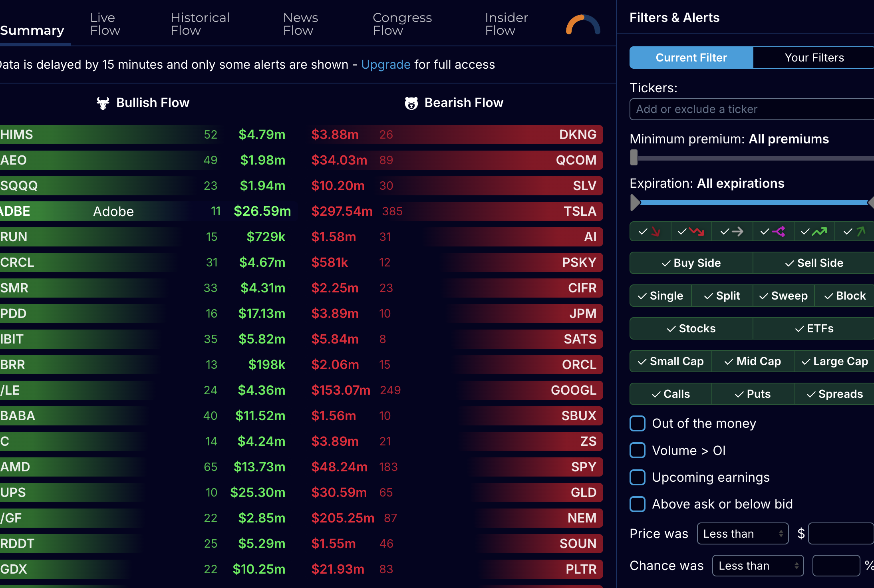Toggle the Puts filter
The image size is (874, 588).
point(753,394)
